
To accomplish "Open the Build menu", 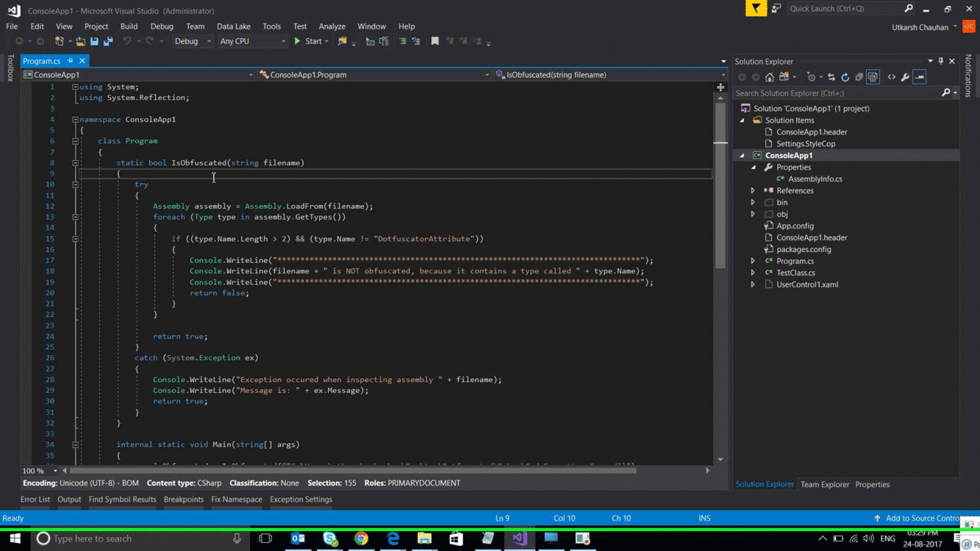I will tap(129, 26).
